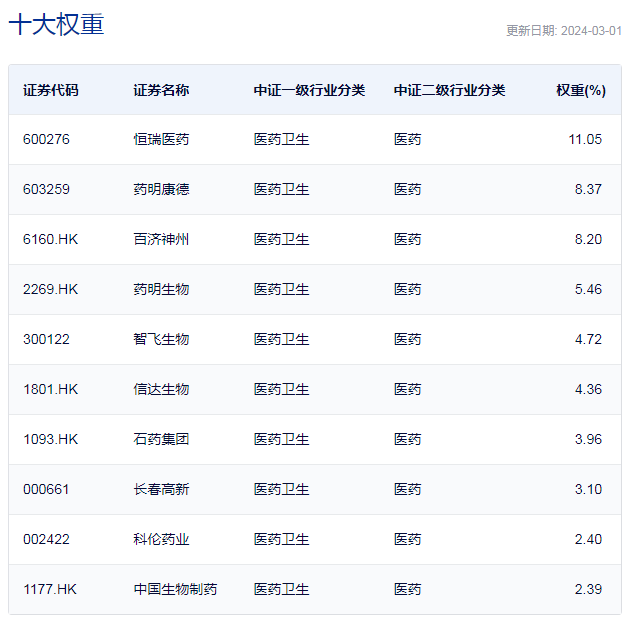Click the update date 2024-03-01 text
This screenshot has width=630, height=620.
(x=591, y=31)
